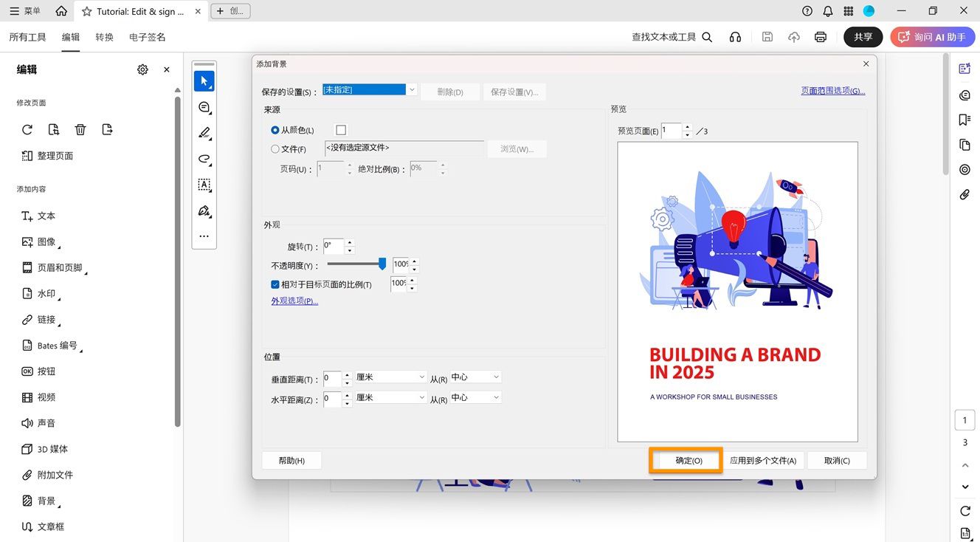The image size is (980, 542).
Task: Open the bookmarks panel on the right
Action: [x=965, y=120]
